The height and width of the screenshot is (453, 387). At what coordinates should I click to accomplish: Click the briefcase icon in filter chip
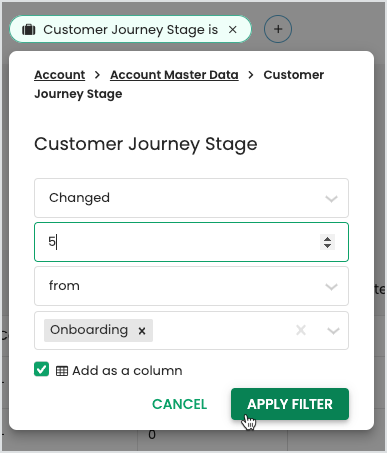pos(29,30)
